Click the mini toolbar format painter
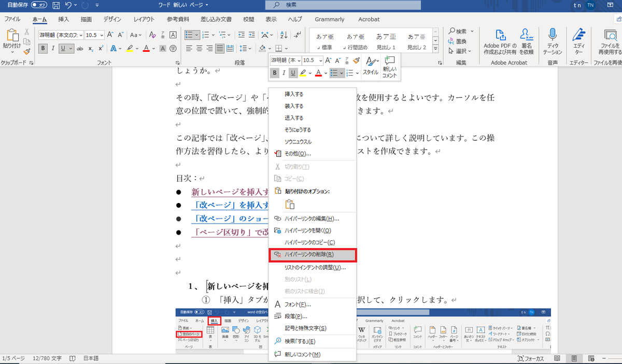622x364 pixels. (x=357, y=60)
